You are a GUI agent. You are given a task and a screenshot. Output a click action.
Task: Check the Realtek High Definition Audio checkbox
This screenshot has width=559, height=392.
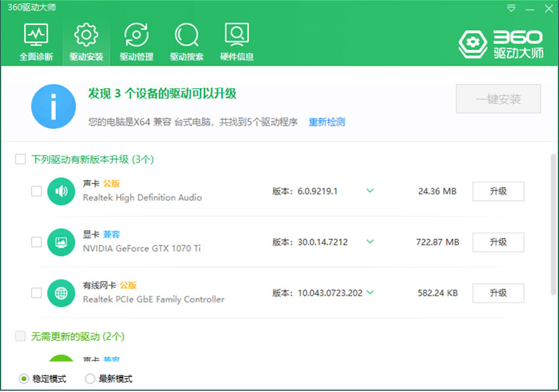36,191
